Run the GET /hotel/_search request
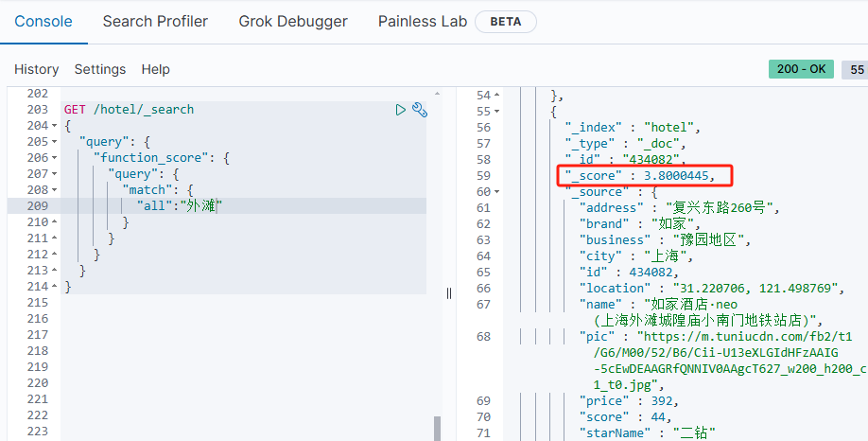The width and height of the screenshot is (868, 441). [400, 110]
